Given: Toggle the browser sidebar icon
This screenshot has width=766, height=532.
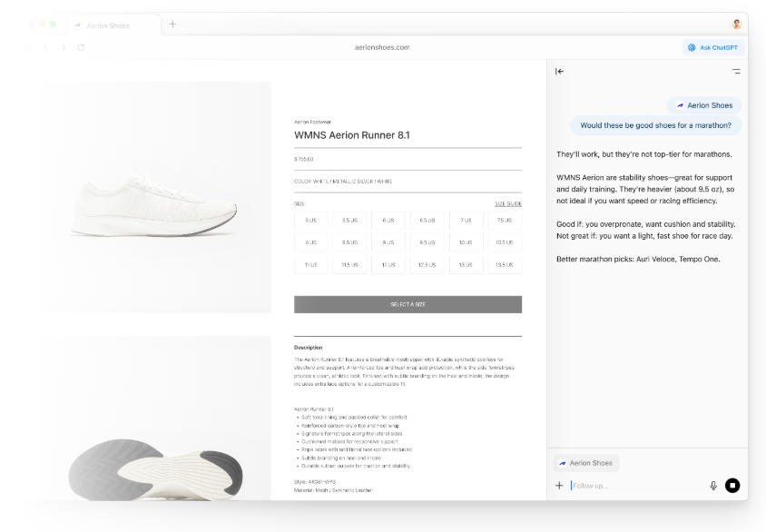Looking at the screenshot, I should (29, 47).
